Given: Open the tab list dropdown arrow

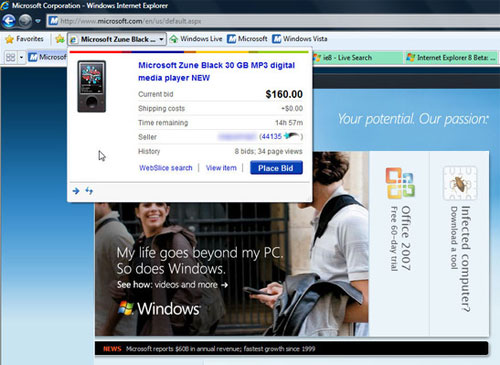Looking at the screenshot, I should coord(21,57).
